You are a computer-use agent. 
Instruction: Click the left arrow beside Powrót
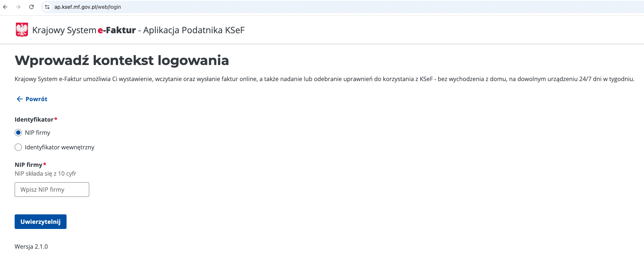click(20, 99)
